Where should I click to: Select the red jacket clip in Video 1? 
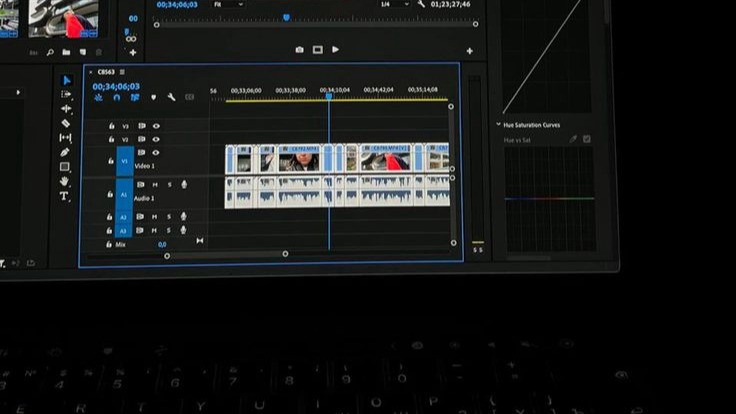point(385,158)
